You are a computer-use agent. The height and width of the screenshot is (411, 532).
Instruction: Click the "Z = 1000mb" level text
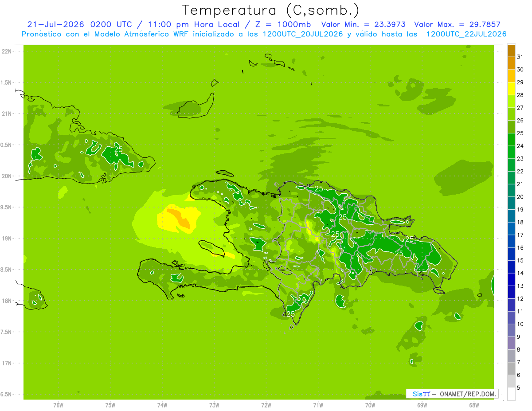pos(282,24)
